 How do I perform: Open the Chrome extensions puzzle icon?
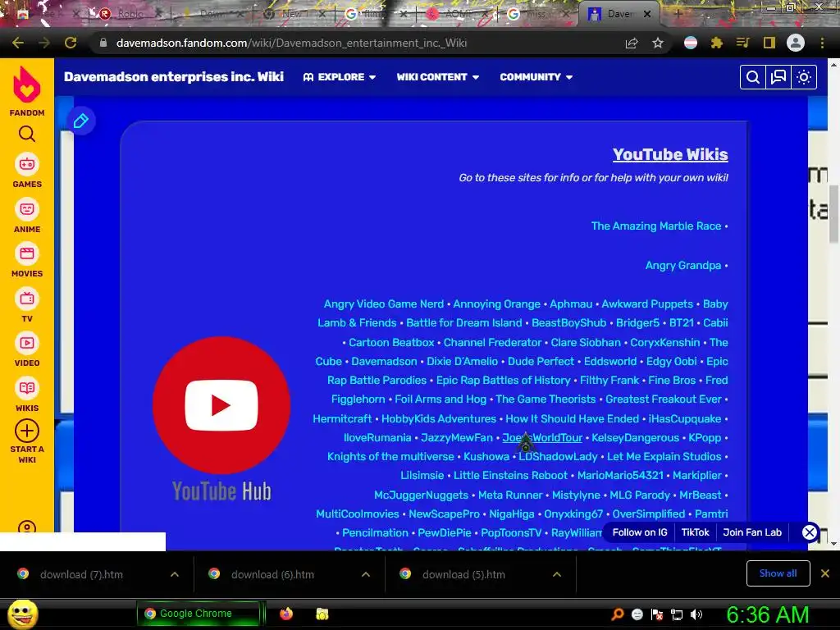point(716,43)
